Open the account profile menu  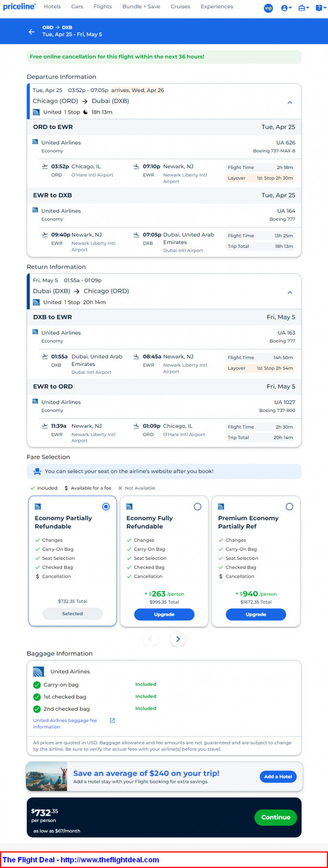(x=286, y=8)
